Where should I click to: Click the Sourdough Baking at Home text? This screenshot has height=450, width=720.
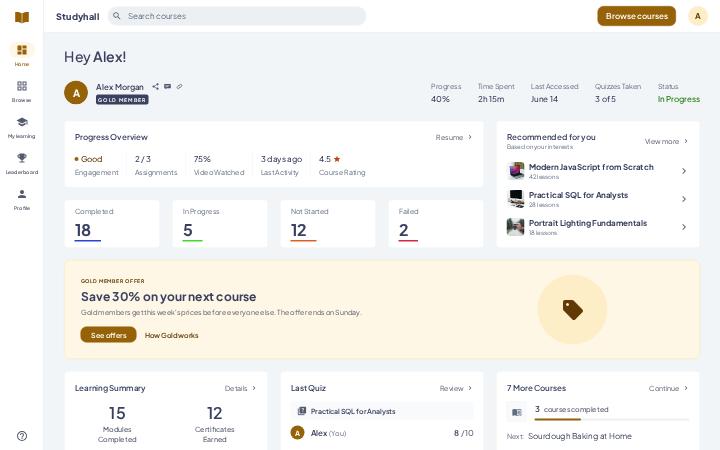(579, 436)
